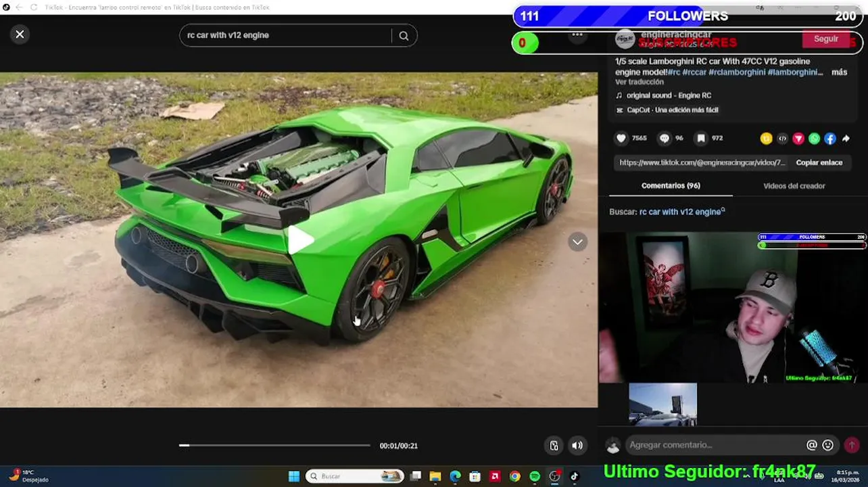Click the search magnifier icon

click(x=404, y=36)
